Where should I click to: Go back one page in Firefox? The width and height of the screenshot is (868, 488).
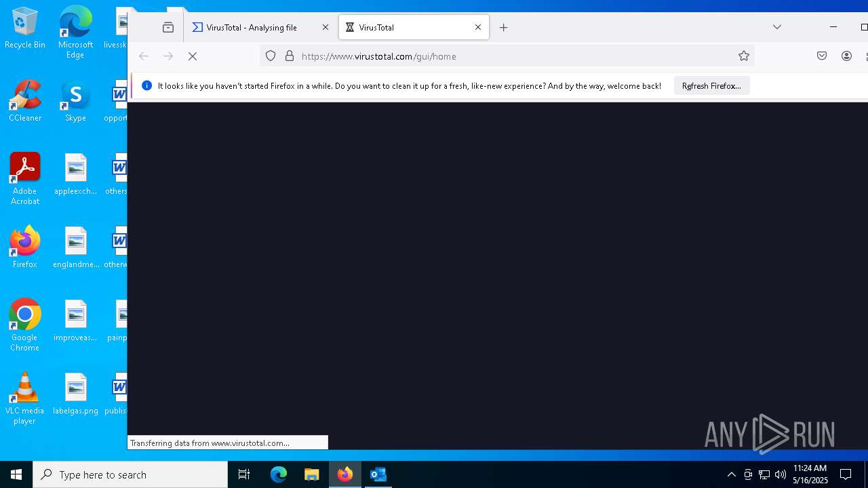click(143, 56)
